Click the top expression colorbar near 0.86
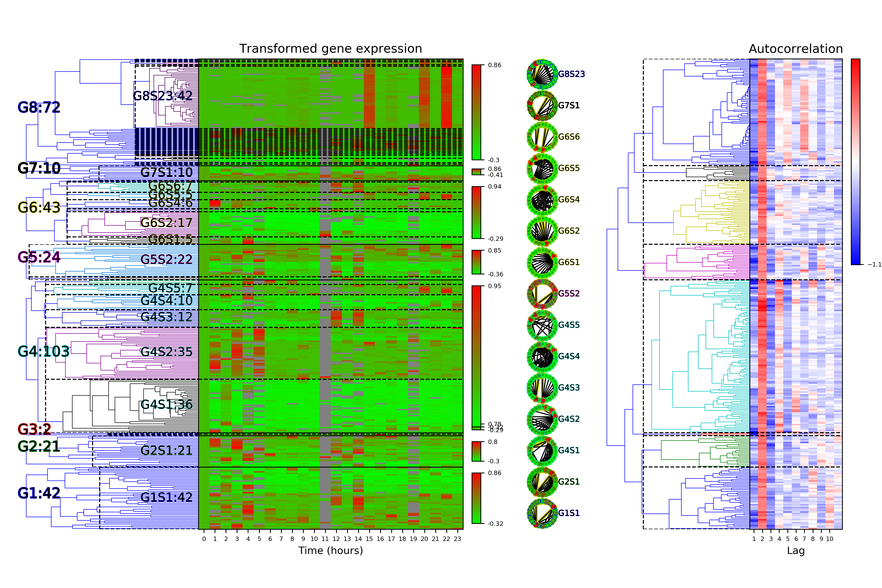Viewport: 882px width, 588px height. pos(476,112)
